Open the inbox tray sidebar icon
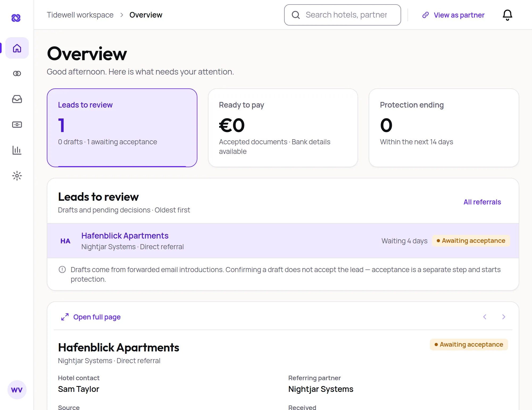Image resolution: width=532 pixels, height=410 pixels. [x=17, y=99]
